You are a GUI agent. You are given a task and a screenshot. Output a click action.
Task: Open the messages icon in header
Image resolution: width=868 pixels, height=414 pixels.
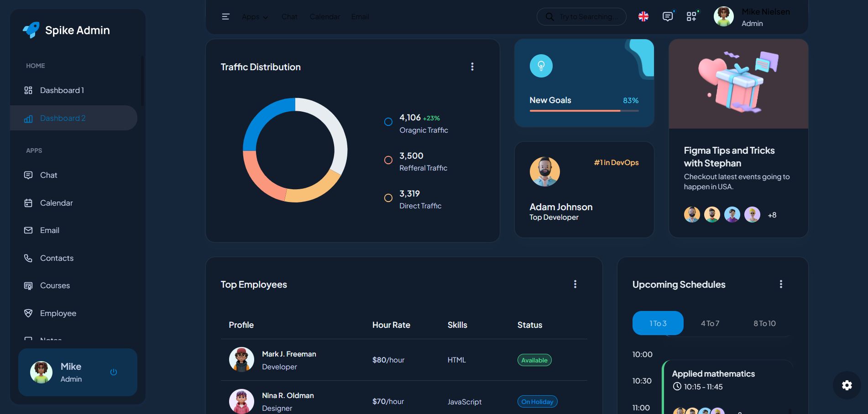(x=667, y=17)
